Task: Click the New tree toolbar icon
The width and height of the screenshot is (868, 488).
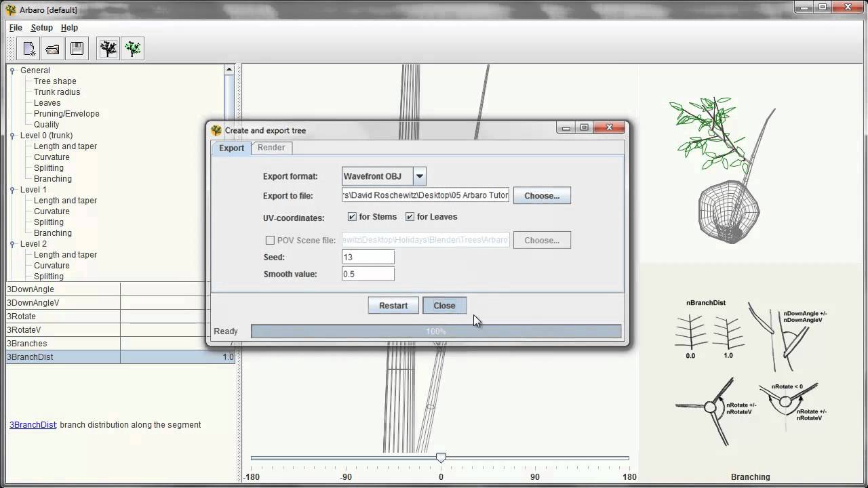Action: pos(29,49)
